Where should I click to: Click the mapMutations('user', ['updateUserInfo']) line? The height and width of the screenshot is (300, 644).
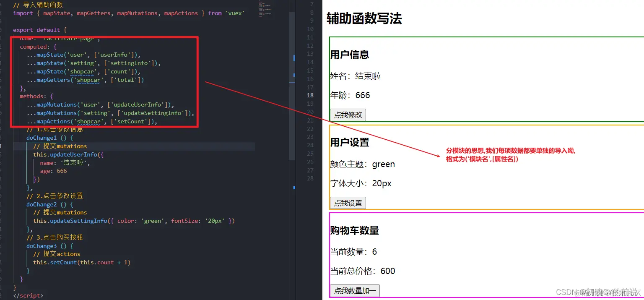(x=100, y=105)
